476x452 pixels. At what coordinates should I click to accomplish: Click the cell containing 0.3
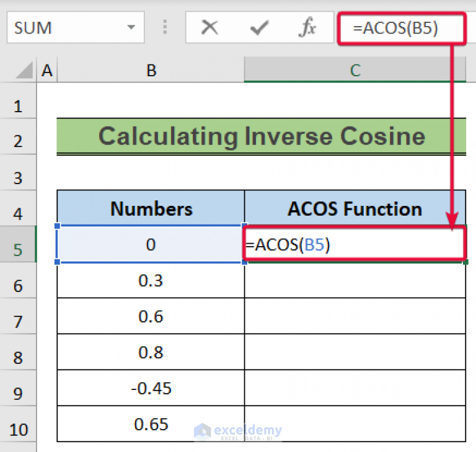pyautogui.click(x=151, y=280)
